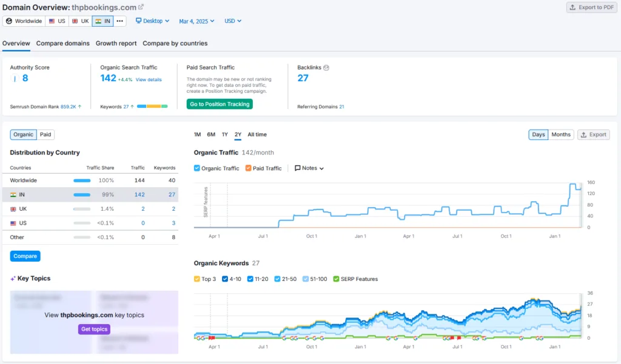Click Go to Position Tracking button

click(x=220, y=104)
